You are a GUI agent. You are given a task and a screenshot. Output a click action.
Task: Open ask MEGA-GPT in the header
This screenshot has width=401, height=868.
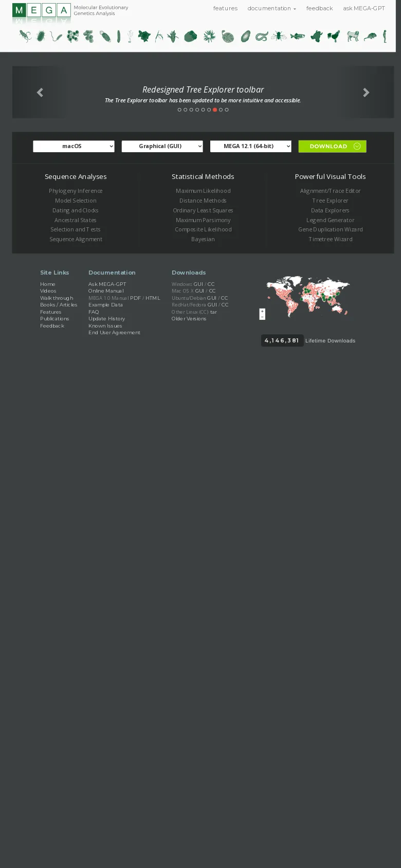(364, 8)
